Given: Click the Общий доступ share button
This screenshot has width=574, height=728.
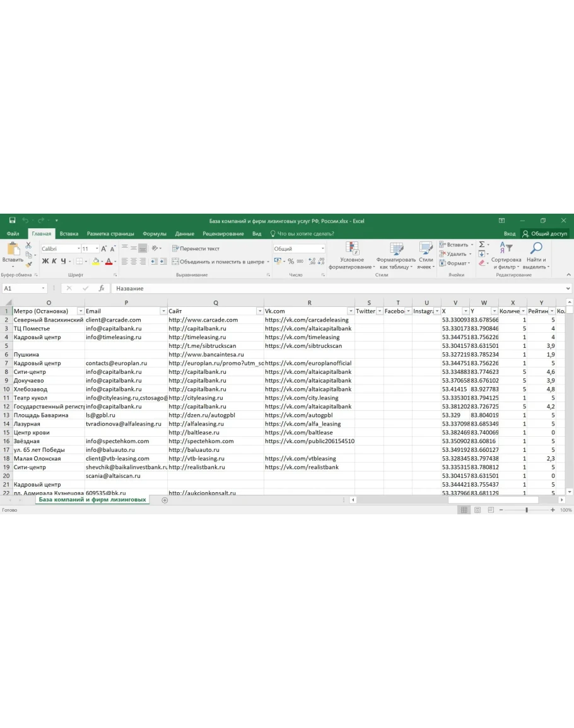Looking at the screenshot, I should 545,234.
